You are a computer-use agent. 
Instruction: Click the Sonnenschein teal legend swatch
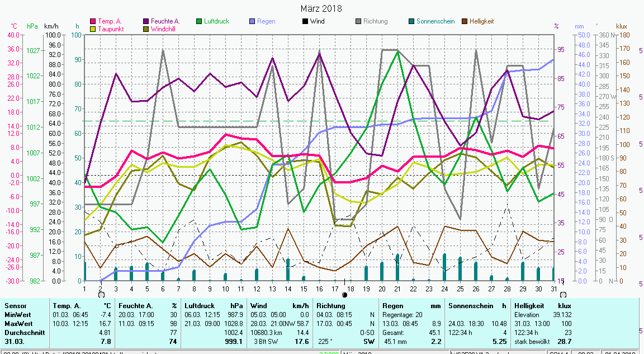click(411, 21)
